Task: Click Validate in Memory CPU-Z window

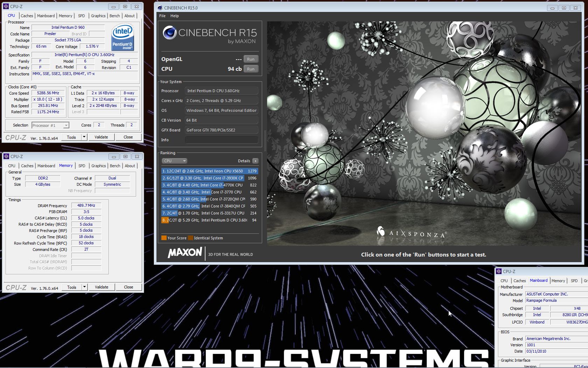Action: (101, 287)
